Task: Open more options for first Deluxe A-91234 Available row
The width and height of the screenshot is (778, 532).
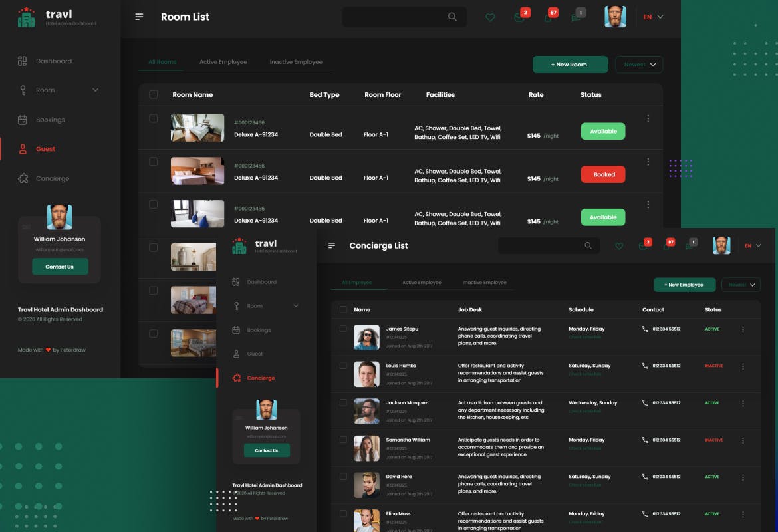Action: pos(648,118)
